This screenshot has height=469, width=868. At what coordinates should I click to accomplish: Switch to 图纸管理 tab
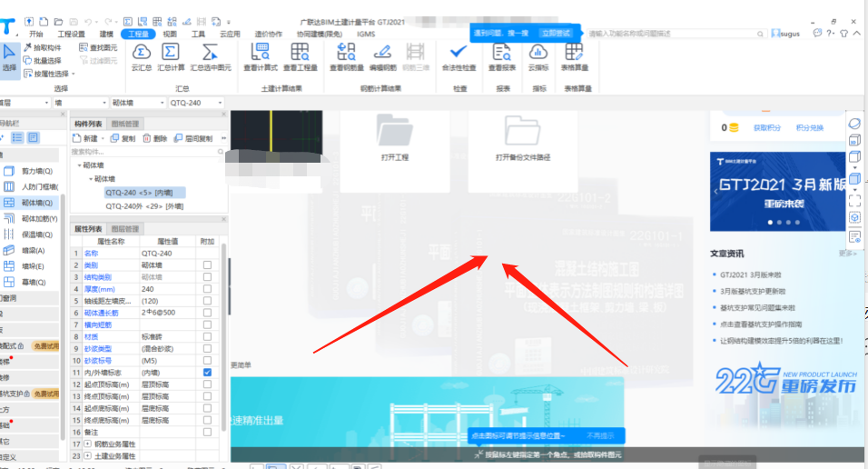(125, 124)
